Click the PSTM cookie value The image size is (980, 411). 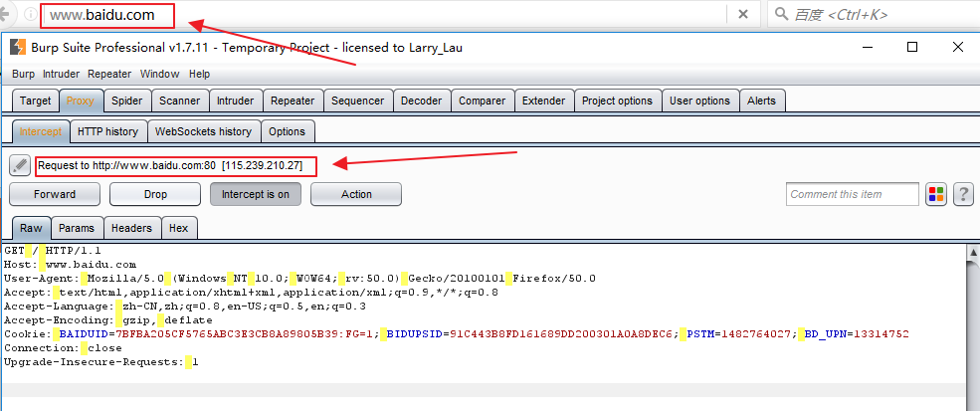click(x=755, y=334)
